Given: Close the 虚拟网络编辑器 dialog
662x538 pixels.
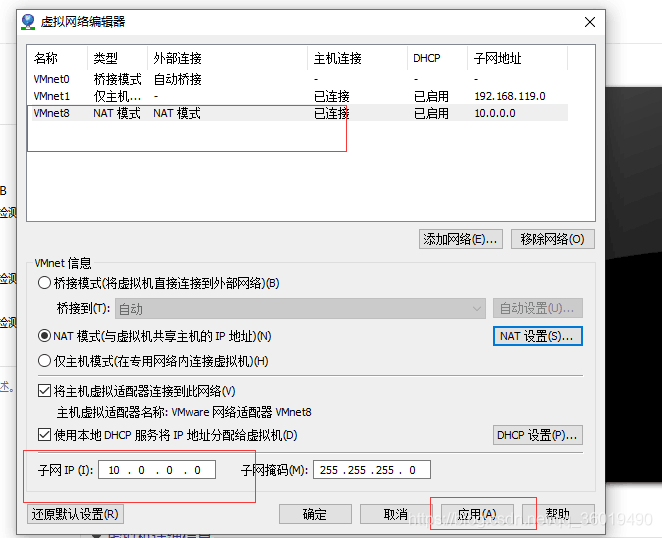Looking at the screenshot, I should [590, 22].
